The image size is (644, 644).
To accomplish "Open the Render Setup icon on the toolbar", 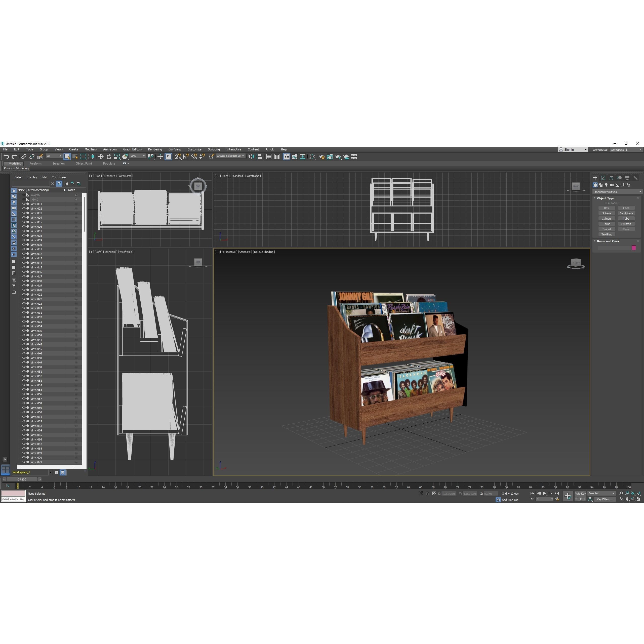I will click(x=322, y=157).
